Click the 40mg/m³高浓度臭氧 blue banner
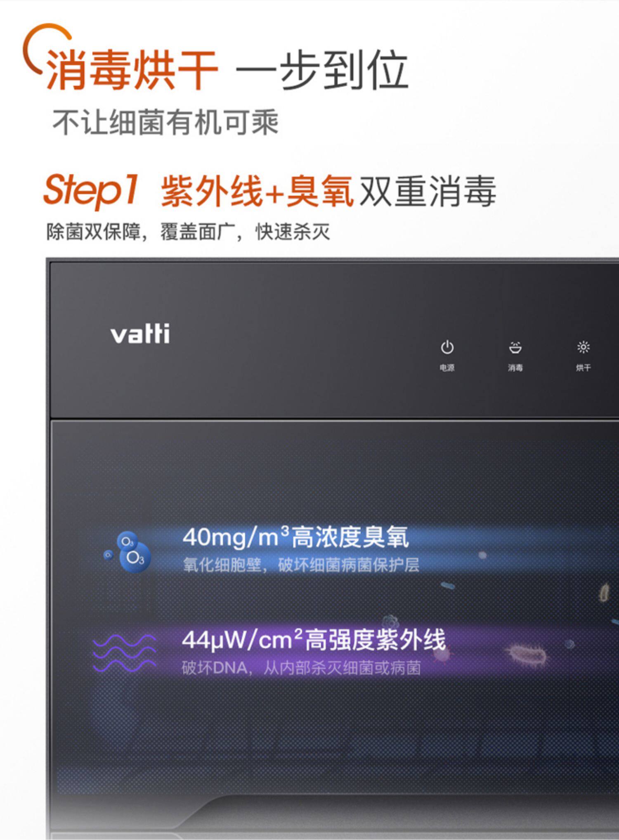Screen dimensions: 619x840 click(x=295, y=537)
